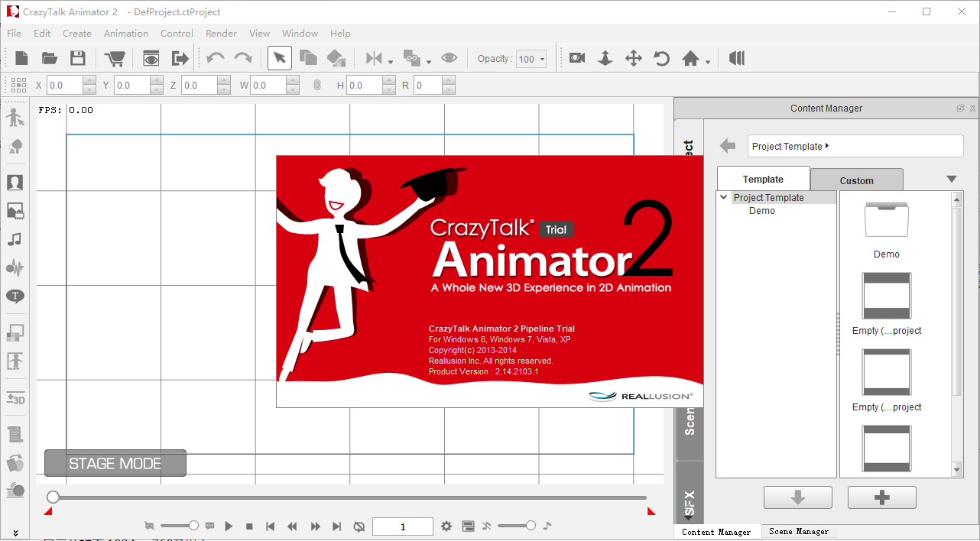The height and width of the screenshot is (541, 980).
Task: Click the rotate camera circular arrow icon
Action: pos(661,59)
